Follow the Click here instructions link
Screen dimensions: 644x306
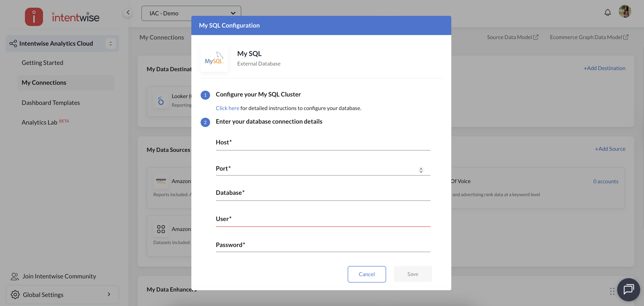tap(227, 108)
